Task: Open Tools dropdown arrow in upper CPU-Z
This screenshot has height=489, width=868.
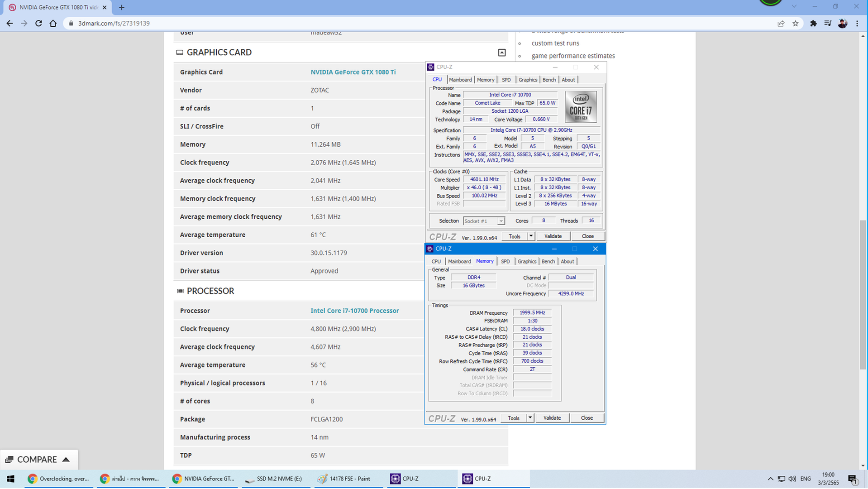Action: click(531, 236)
